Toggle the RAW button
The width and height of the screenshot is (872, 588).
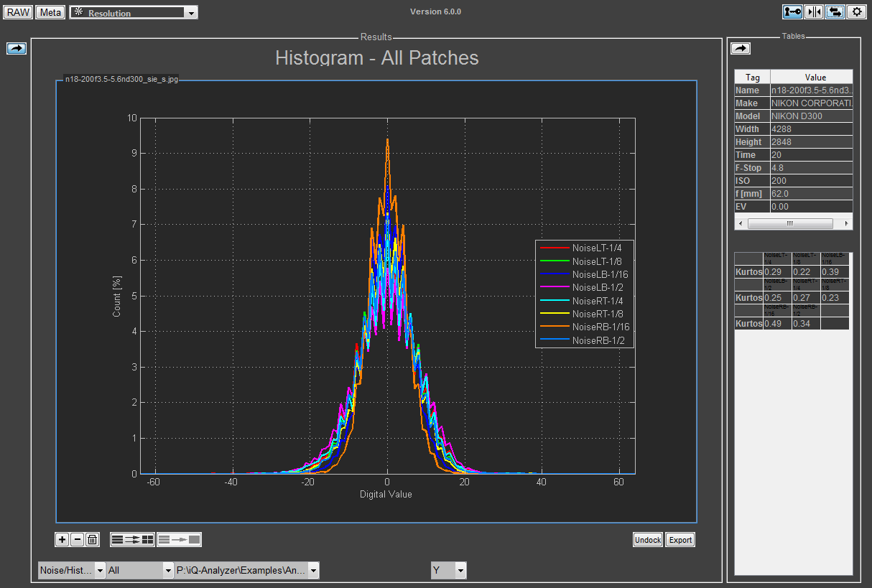[18, 12]
